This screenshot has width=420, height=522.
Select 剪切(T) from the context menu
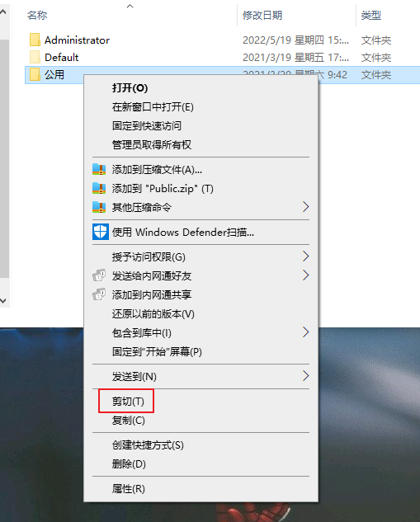pyautogui.click(x=128, y=402)
